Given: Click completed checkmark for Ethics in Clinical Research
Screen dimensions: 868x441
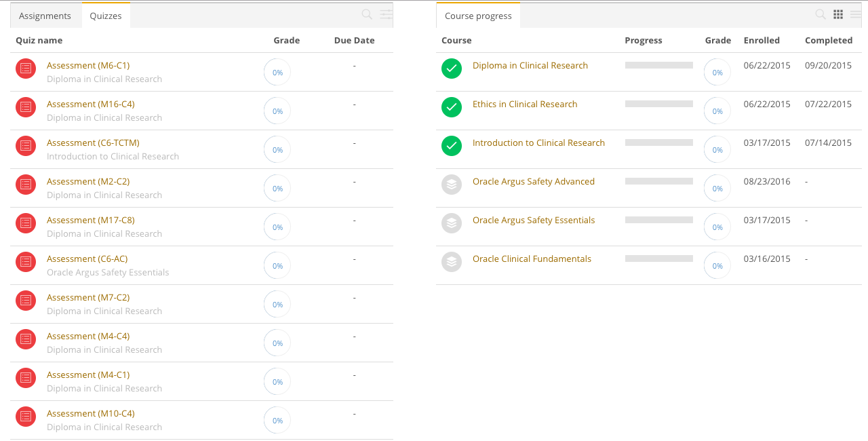Looking at the screenshot, I should point(452,107).
